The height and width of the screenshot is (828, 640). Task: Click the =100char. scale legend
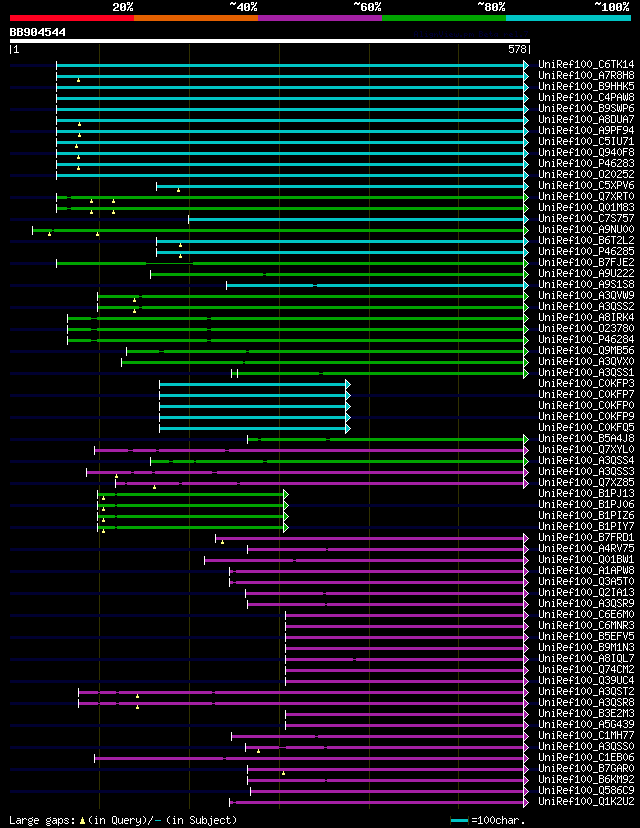[488, 821]
